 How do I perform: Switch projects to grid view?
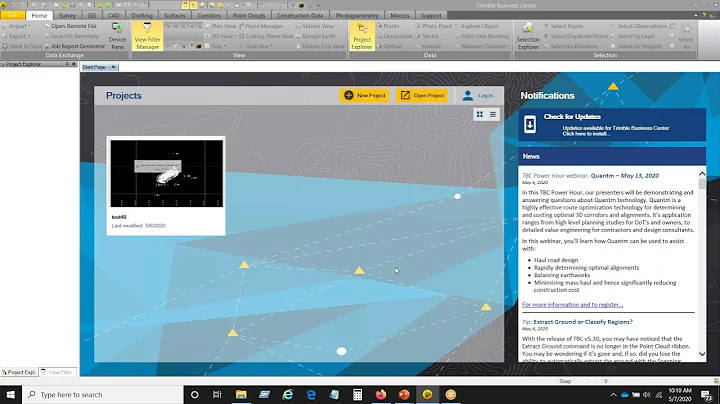(x=480, y=114)
